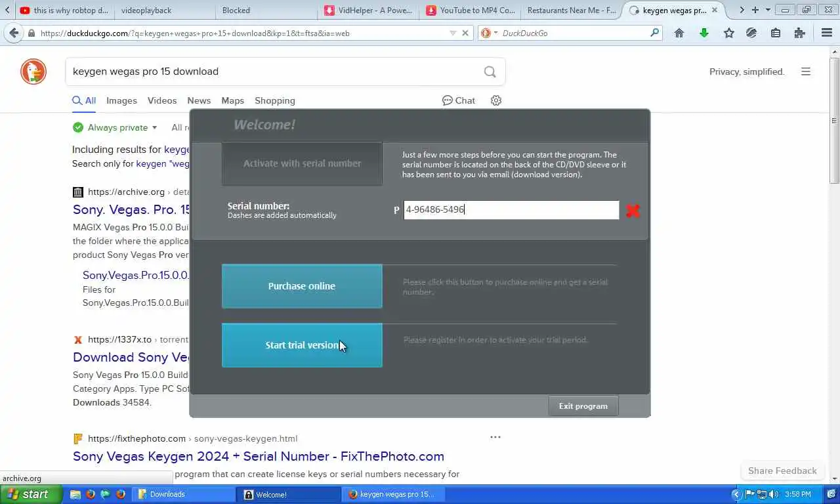Click the padlock site security icon
The height and width of the screenshot is (504, 840).
(31, 33)
